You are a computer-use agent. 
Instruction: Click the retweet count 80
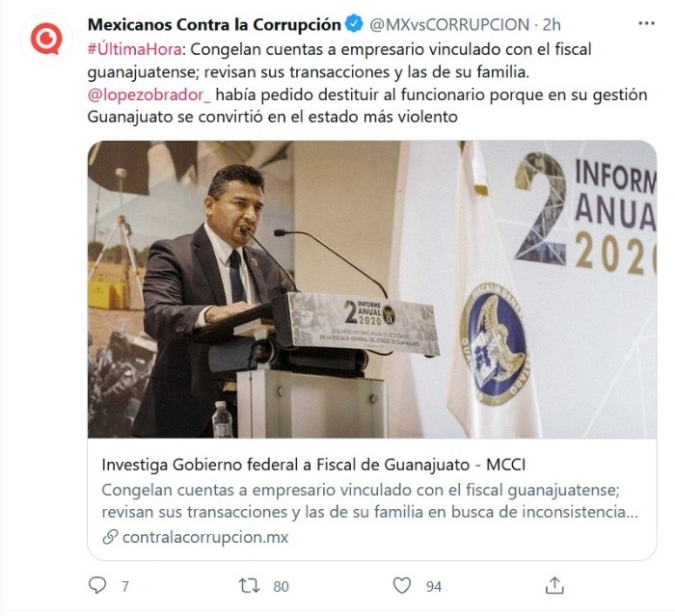282,586
